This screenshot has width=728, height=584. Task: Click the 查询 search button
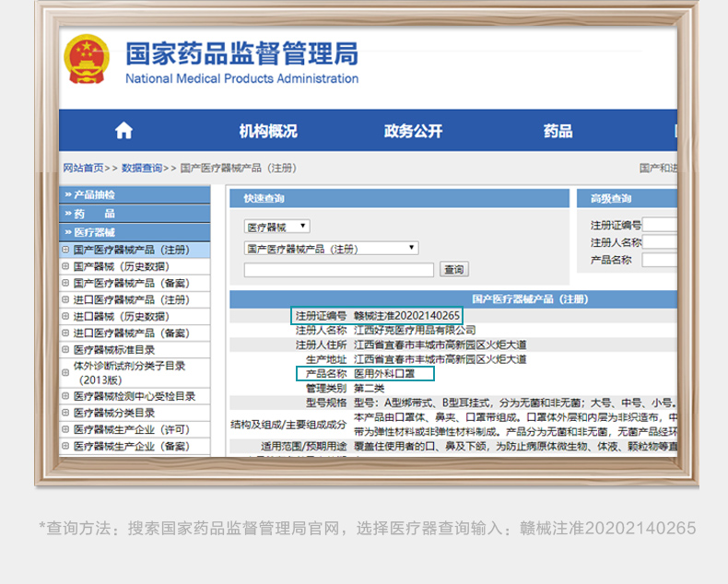pyautogui.click(x=454, y=269)
